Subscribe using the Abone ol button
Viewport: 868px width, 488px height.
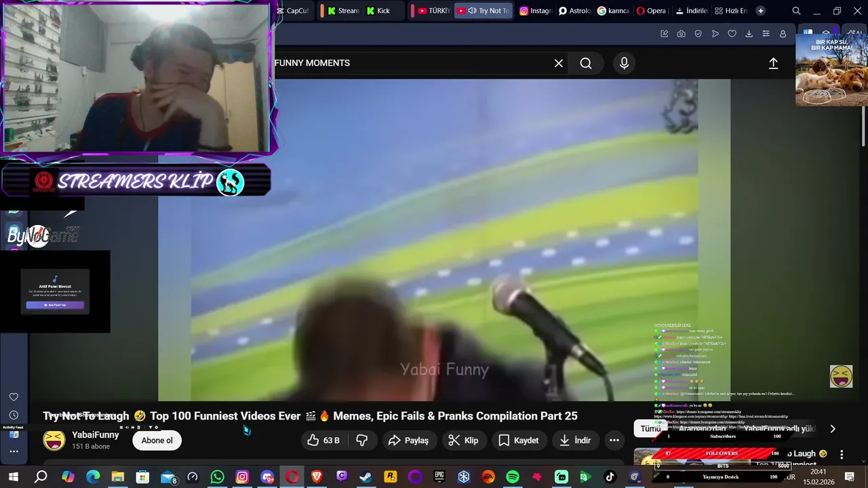pos(157,441)
